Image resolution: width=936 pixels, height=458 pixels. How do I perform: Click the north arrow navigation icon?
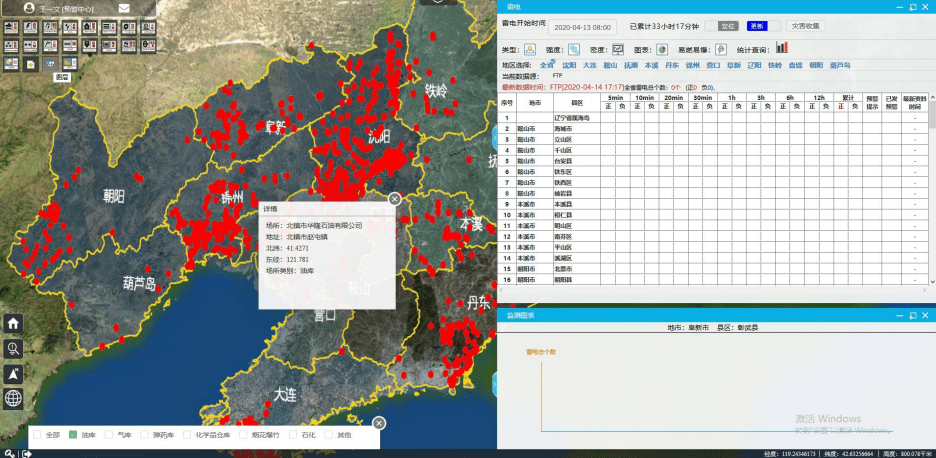(x=13, y=373)
